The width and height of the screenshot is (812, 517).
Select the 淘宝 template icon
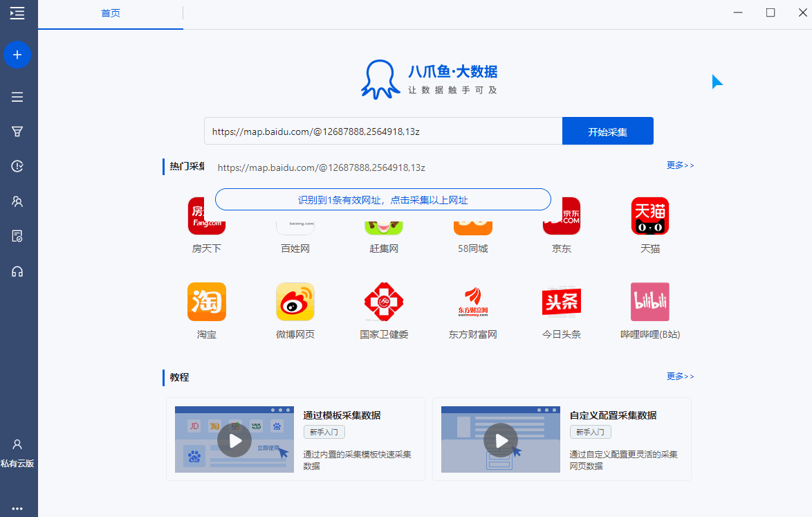tap(207, 302)
